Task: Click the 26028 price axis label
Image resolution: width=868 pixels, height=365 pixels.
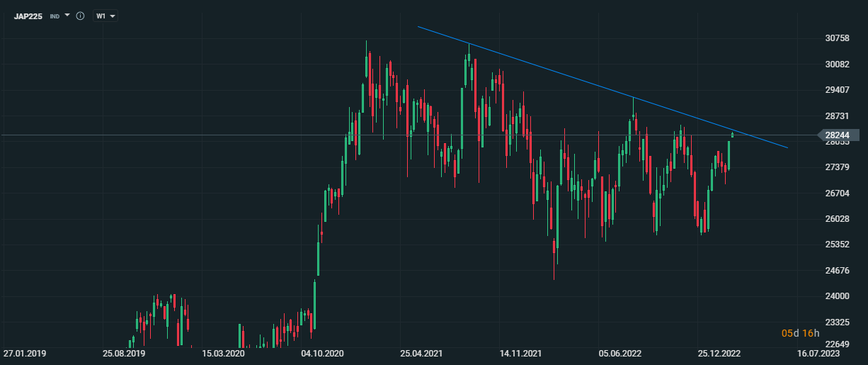Action: pos(838,219)
